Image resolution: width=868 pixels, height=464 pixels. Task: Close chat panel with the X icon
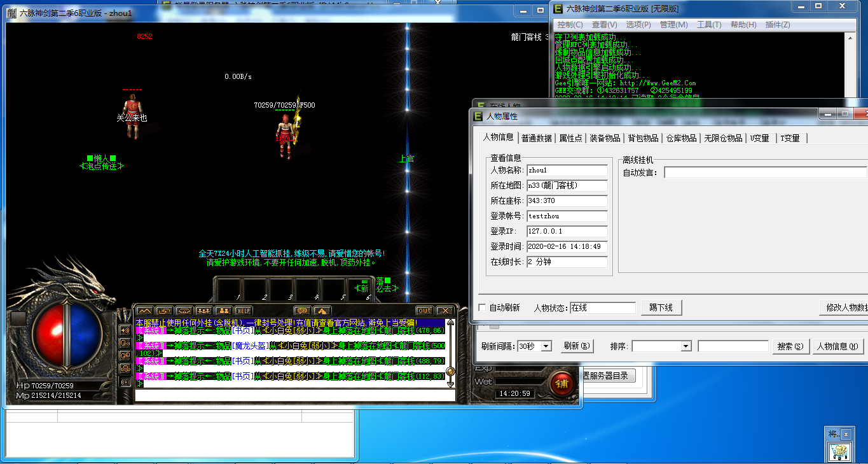pyautogui.click(x=444, y=311)
